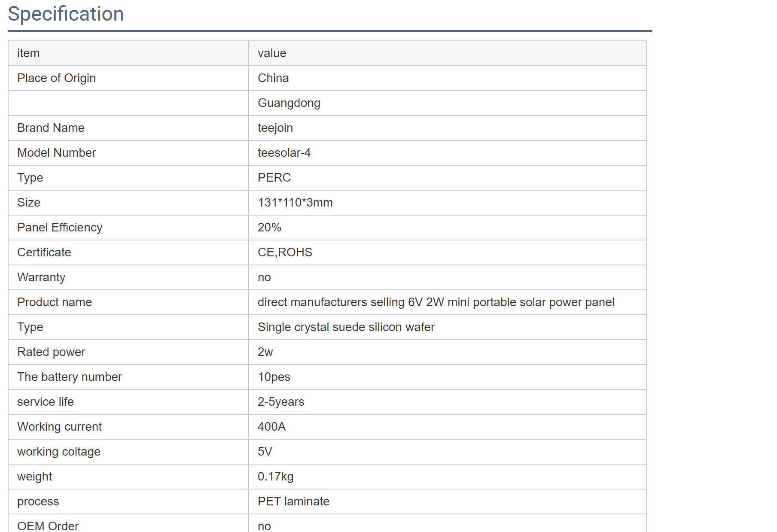
Task: Select the Warranty row label
Action: [41, 277]
